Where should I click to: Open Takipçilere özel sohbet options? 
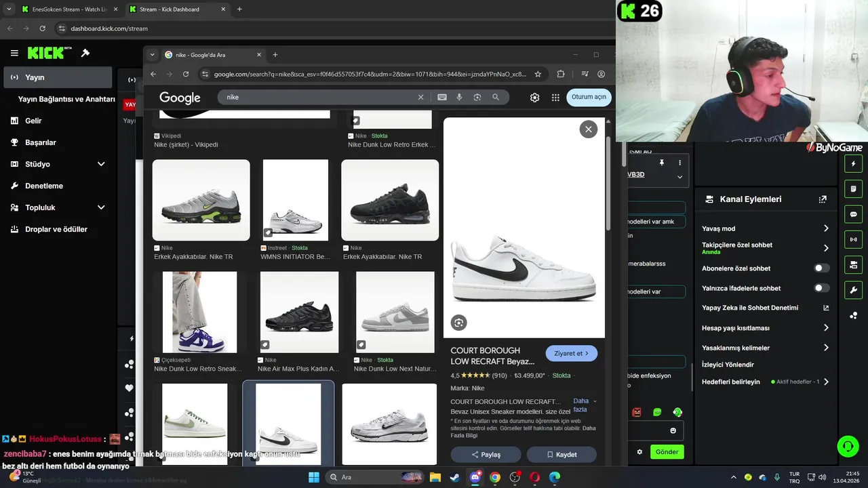click(826, 248)
